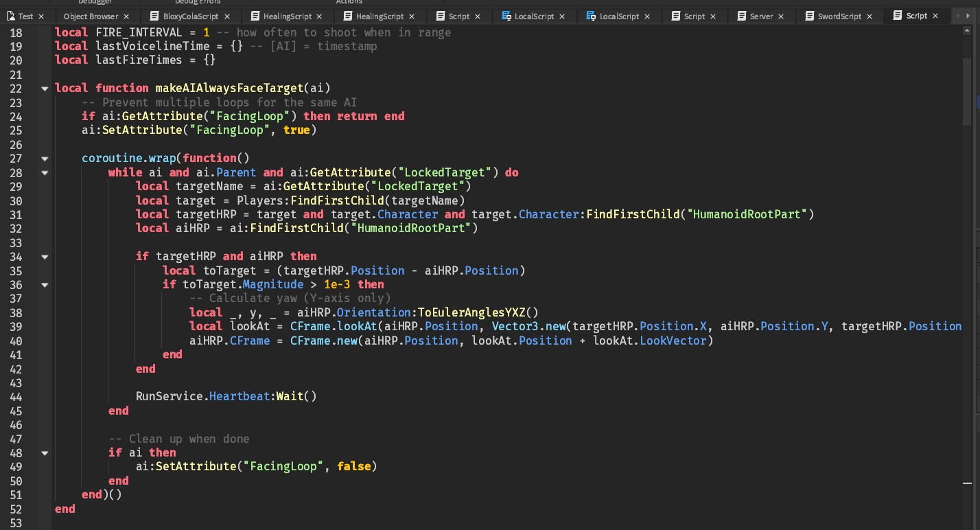Image resolution: width=980 pixels, height=530 pixels.
Task: Click line number 53 in the gutter
Action: pyautogui.click(x=16, y=522)
